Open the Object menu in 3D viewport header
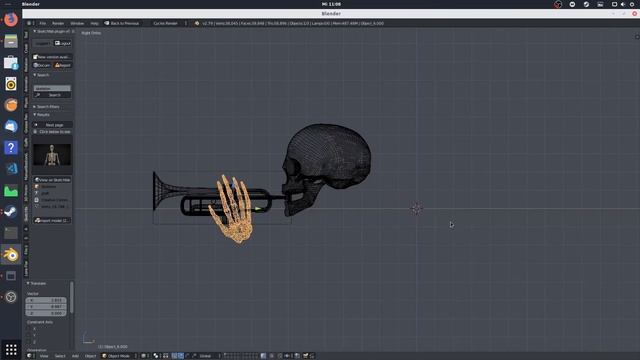This screenshot has height=360, width=640. (x=90, y=356)
